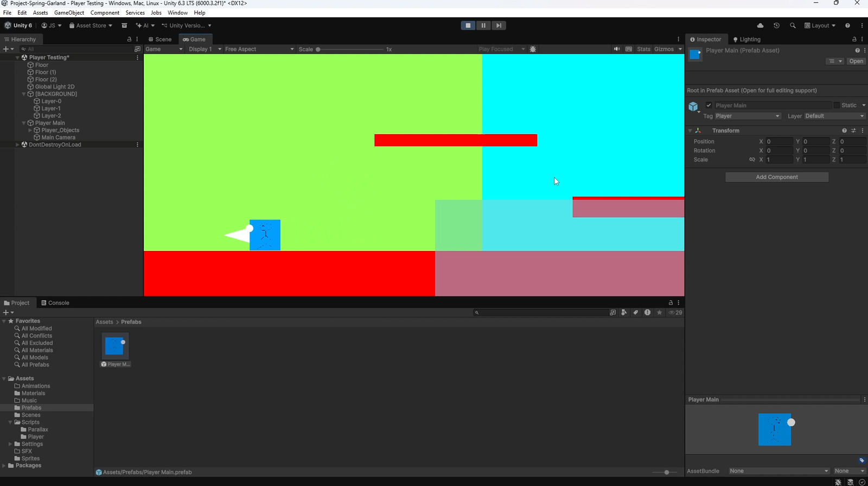Image resolution: width=868 pixels, height=486 pixels.
Task: Expand the Player_Objects hierarchy item
Action: pyautogui.click(x=30, y=130)
